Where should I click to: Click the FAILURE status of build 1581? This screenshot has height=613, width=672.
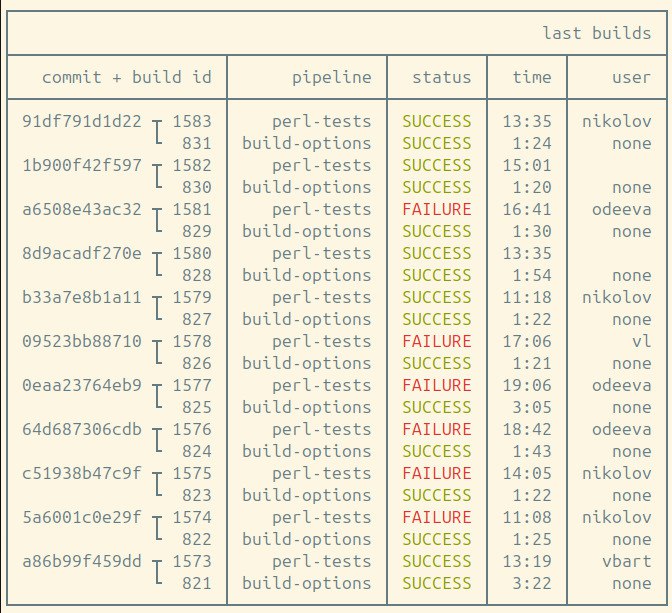coord(436,209)
